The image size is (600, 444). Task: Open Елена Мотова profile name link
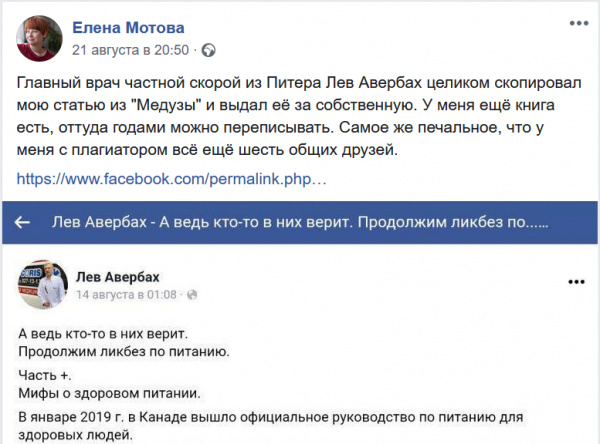point(123,27)
